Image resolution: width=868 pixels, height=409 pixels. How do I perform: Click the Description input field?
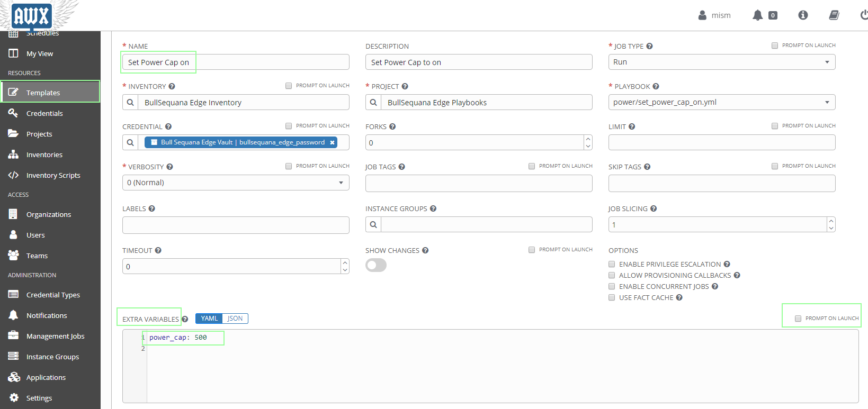click(479, 62)
